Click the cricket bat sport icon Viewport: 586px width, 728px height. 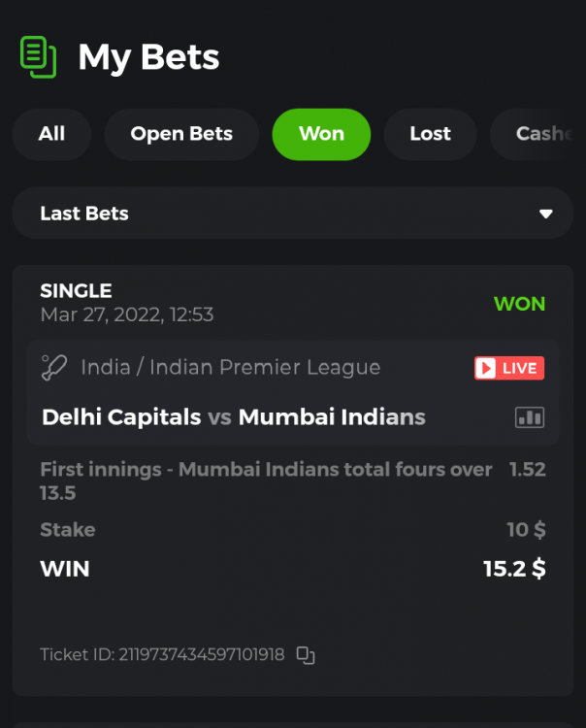pos(53,367)
